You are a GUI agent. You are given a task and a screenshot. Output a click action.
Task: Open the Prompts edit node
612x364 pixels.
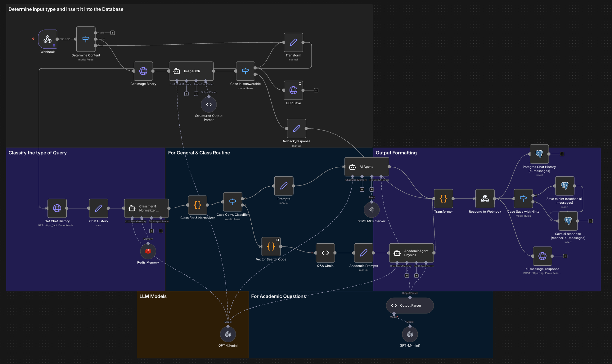coord(284,186)
